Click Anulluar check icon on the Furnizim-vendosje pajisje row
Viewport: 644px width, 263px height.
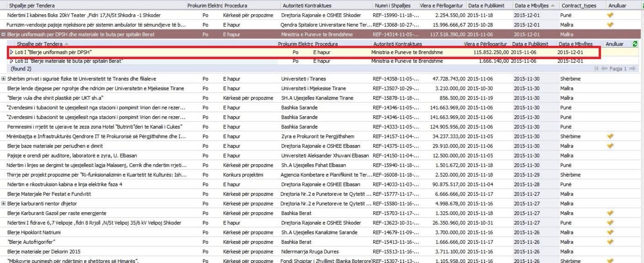pyautogui.click(x=610, y=25)
